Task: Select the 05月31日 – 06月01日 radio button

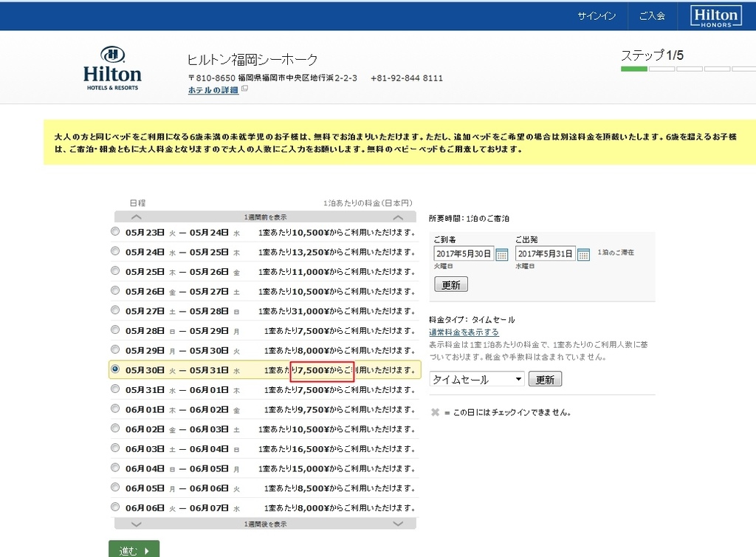Action: [x=115, y=389]
